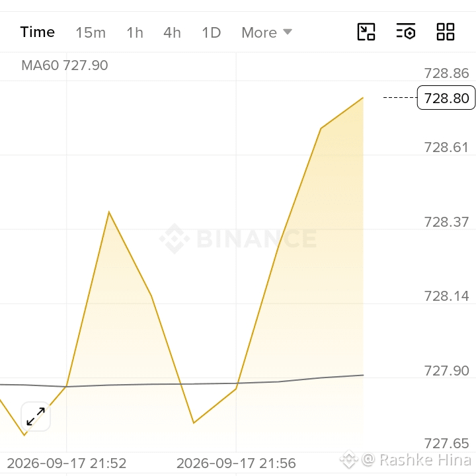Screen dimensions: 476x476
Task: Click the 21:52 time axis label
Action: [x=67, y=463]
